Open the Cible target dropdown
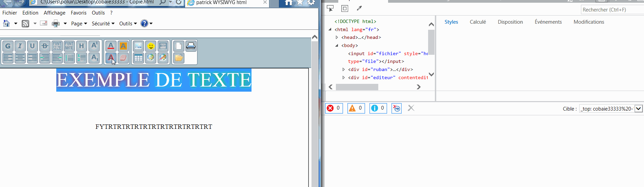This screenshot has height=187, width=644. pos(611,109)
